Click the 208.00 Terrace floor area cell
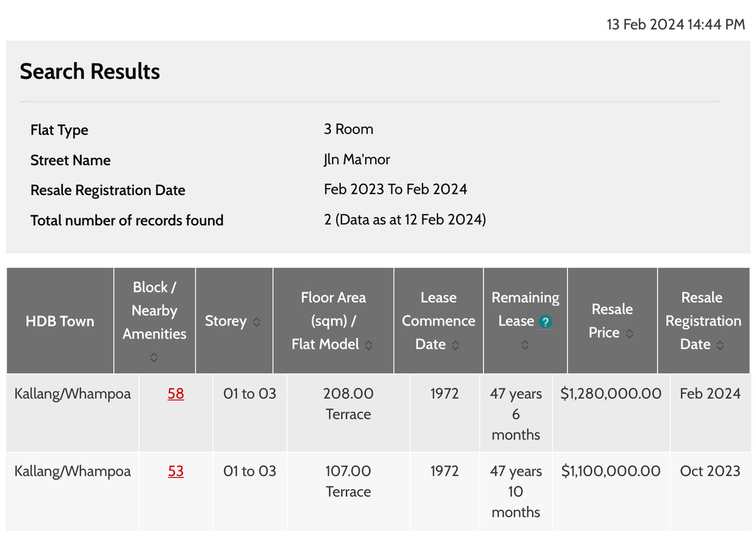 click(348, 404)
